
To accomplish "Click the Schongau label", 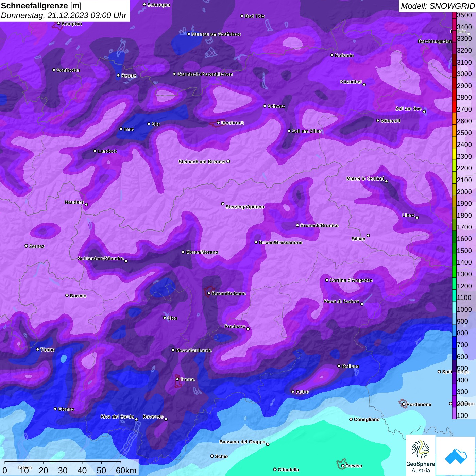I will pyautogui.click(x=159, y=5).
